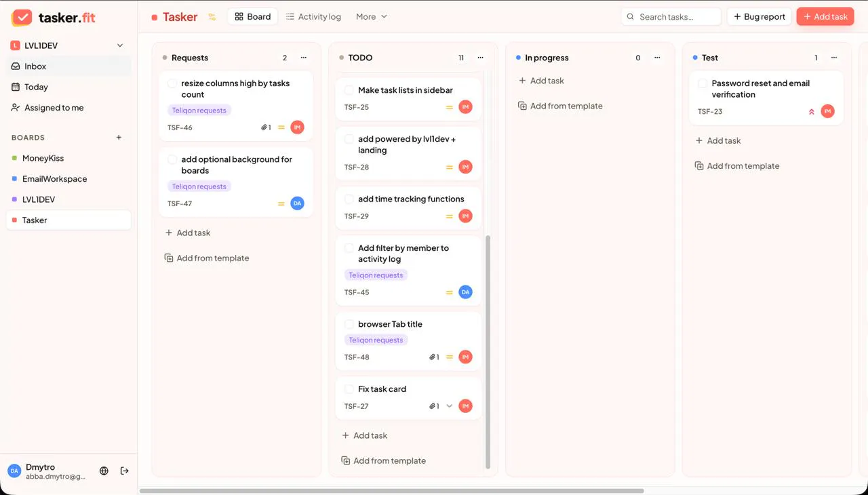This screenshot has height=495, width=868.
Task: Check off 'Add filter by member to activity log'
Action: pos(349,248)
